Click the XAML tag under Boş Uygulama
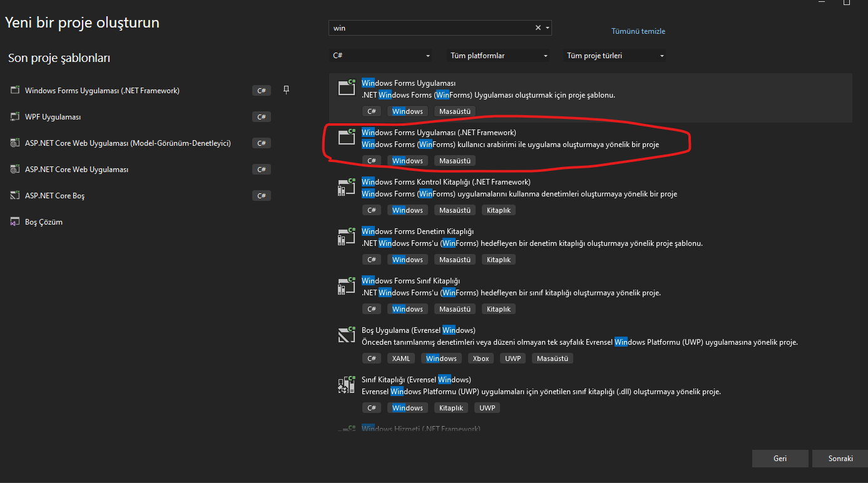868x483 pixels. (401, 358)
